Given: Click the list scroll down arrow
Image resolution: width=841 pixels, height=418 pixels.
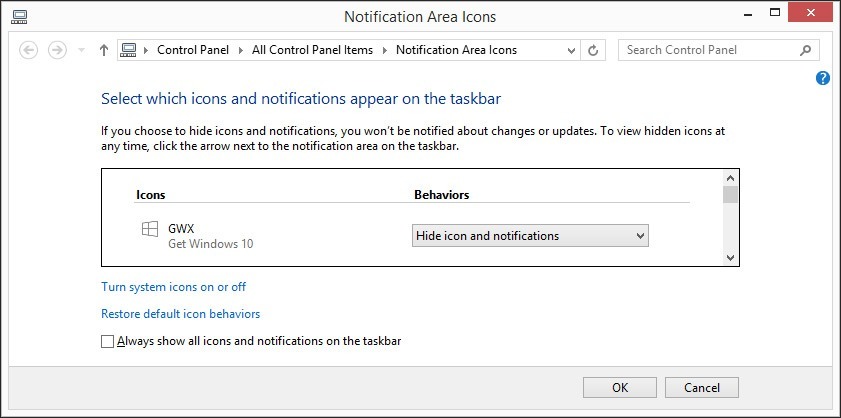Looking at the screenshot, I should (730, 258).
